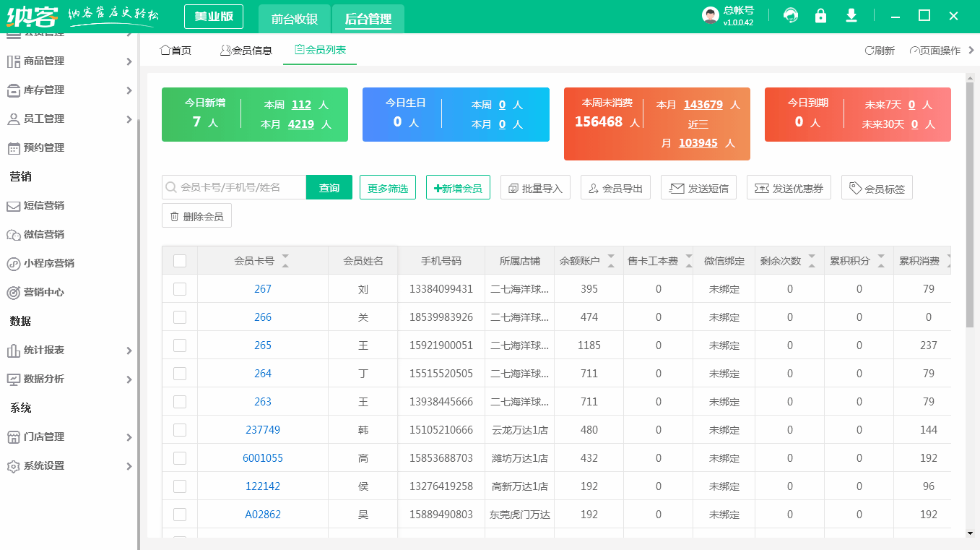Image resolution: width=980 pixels, height=550 pixels.
Task: Open the 批量导入 batch import tool
Action: click(535, 186)
